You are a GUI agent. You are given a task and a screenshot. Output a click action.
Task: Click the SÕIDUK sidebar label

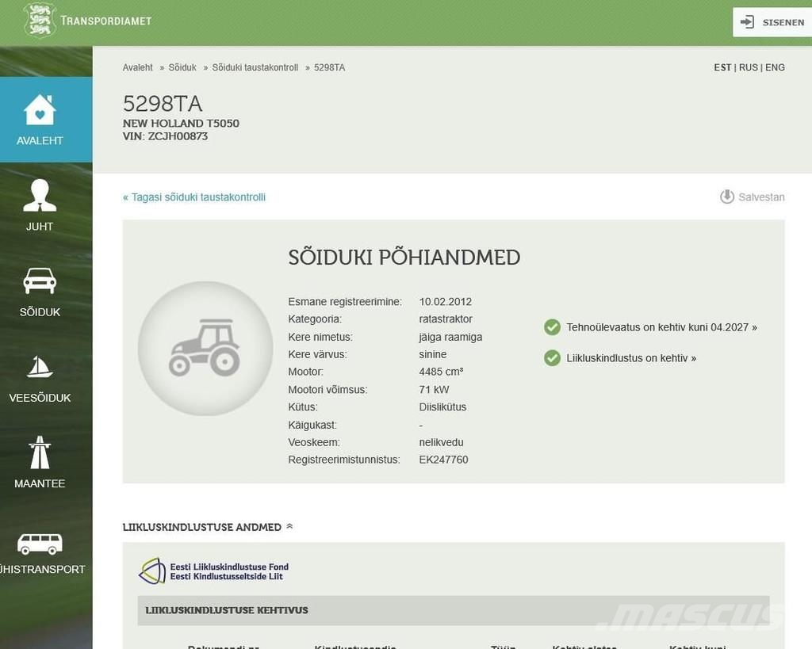(x=40, y=312)
